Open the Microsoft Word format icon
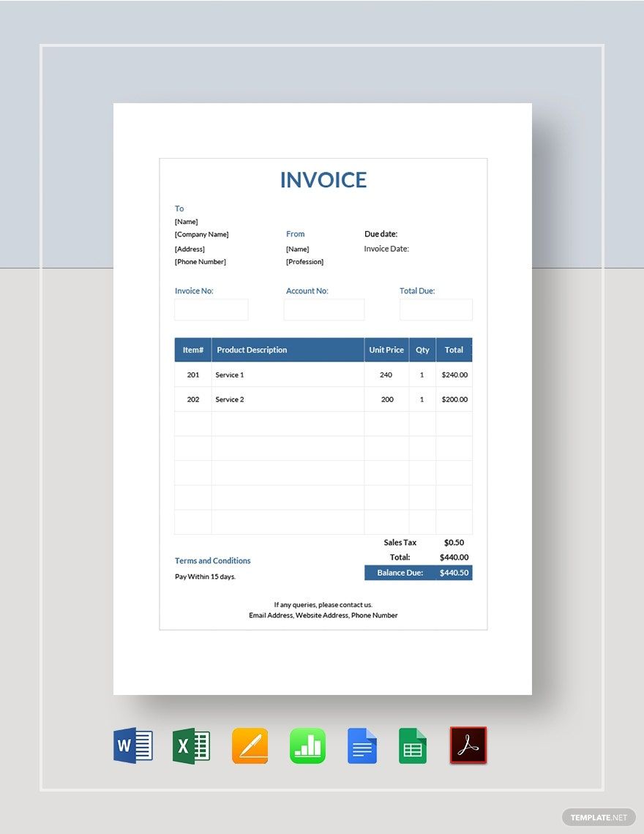 tap(132, 745)
